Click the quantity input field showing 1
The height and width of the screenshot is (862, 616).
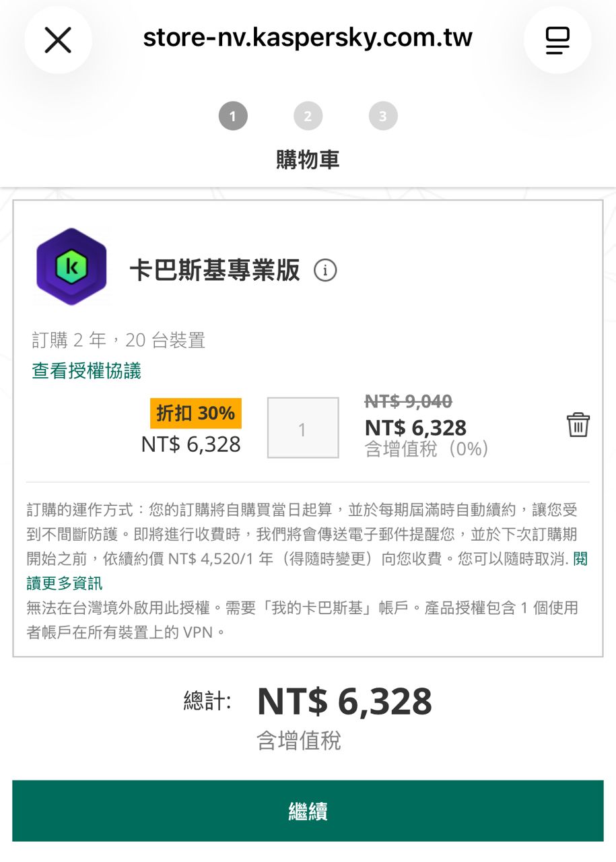[303, 428]
